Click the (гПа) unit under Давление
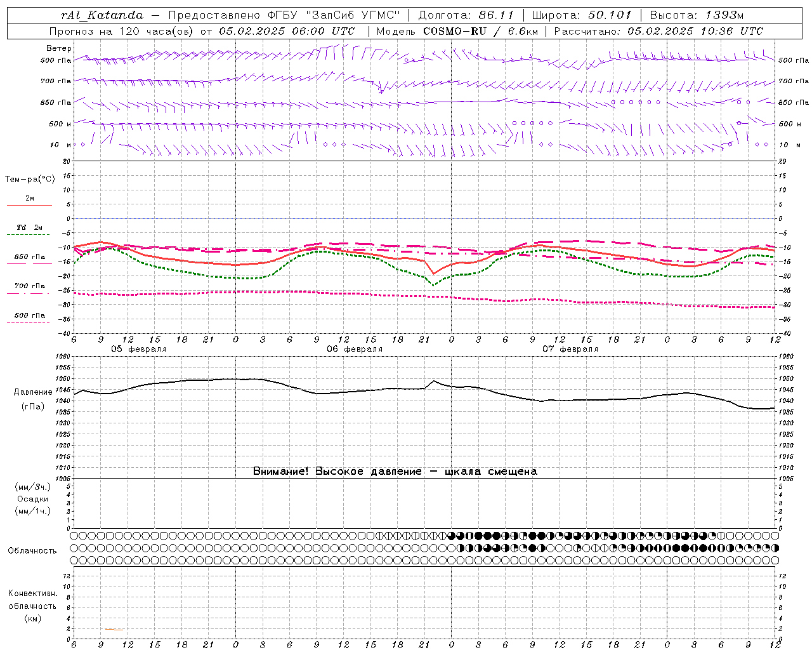 (x=33, y=407)
